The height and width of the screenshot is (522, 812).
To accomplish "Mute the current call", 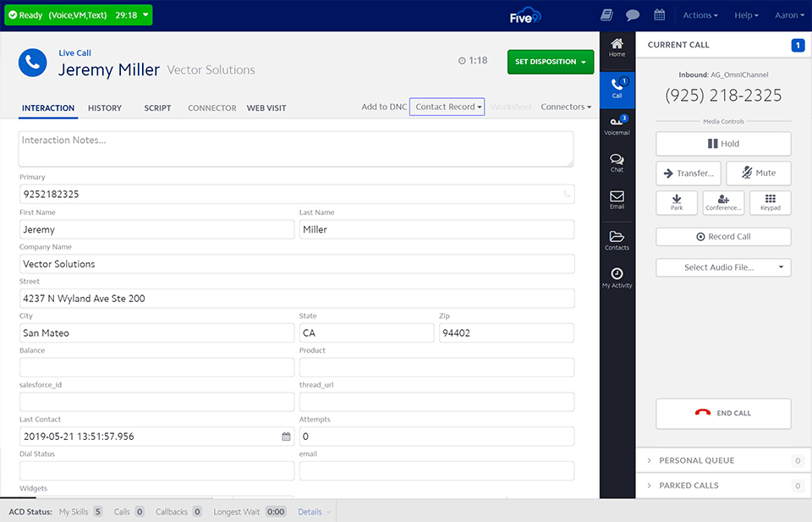I will tap(757, 173).
